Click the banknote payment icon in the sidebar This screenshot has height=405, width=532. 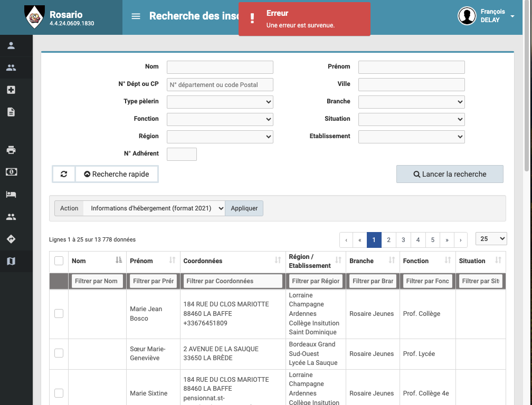11,171
